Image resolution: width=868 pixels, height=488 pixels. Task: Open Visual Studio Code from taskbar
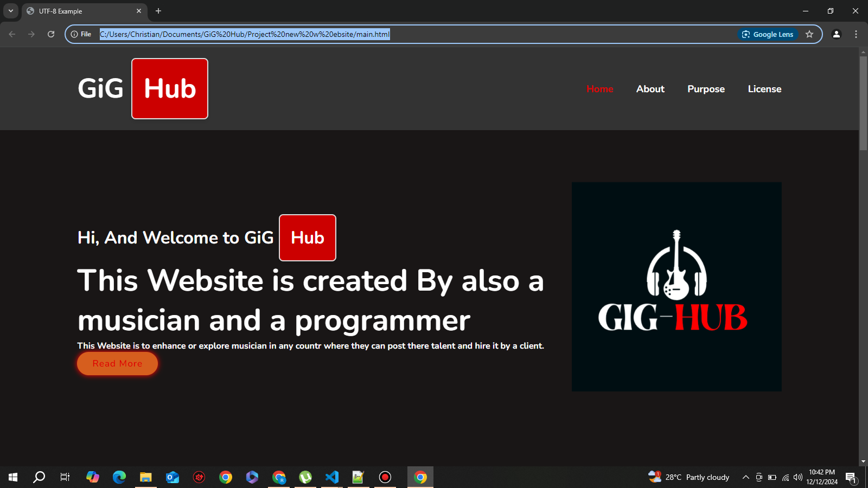point(331,477)
